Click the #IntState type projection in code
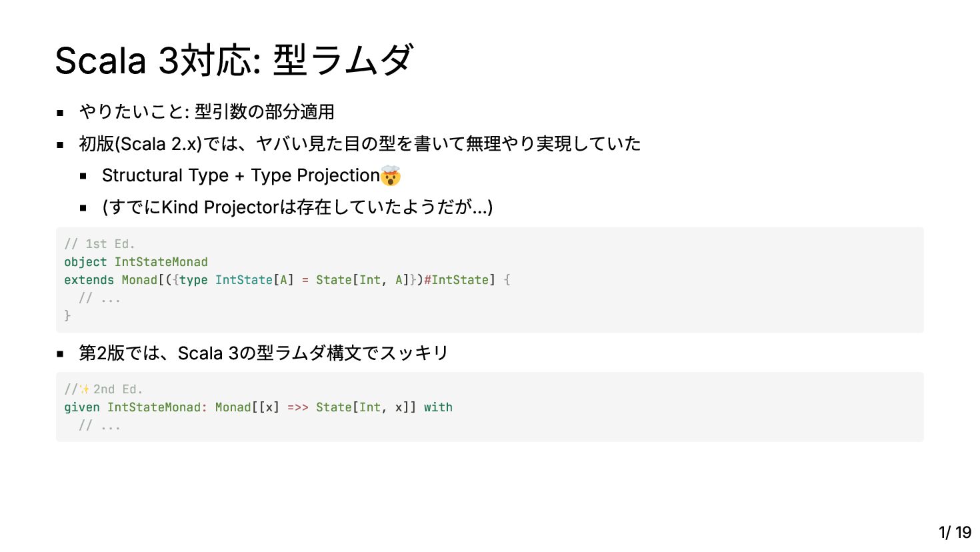This screenshot has width=980, height=552. [456, 280]
